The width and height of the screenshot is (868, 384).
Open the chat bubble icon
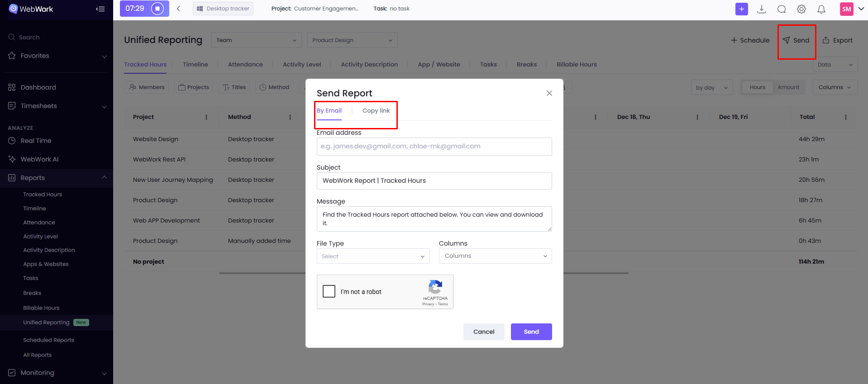tap(782, 9)
